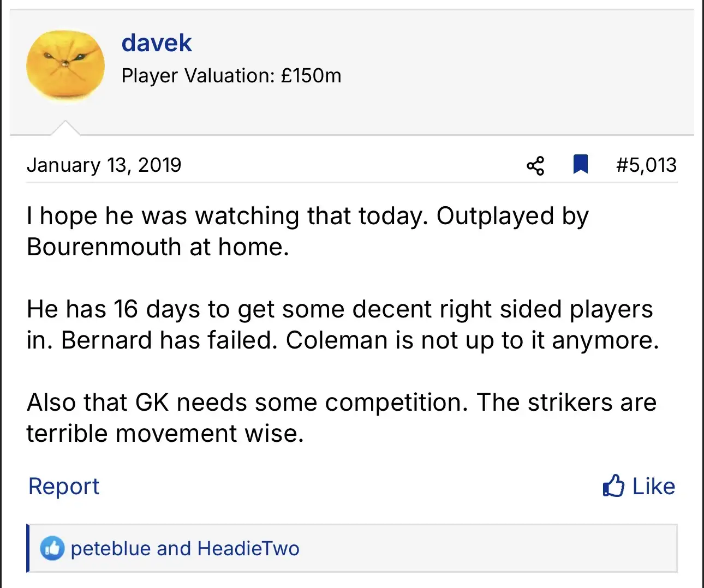Open davek's username profile link
The height and width of the screenshot is (588, 704).
pyautogui.click(x=157, y=43)
